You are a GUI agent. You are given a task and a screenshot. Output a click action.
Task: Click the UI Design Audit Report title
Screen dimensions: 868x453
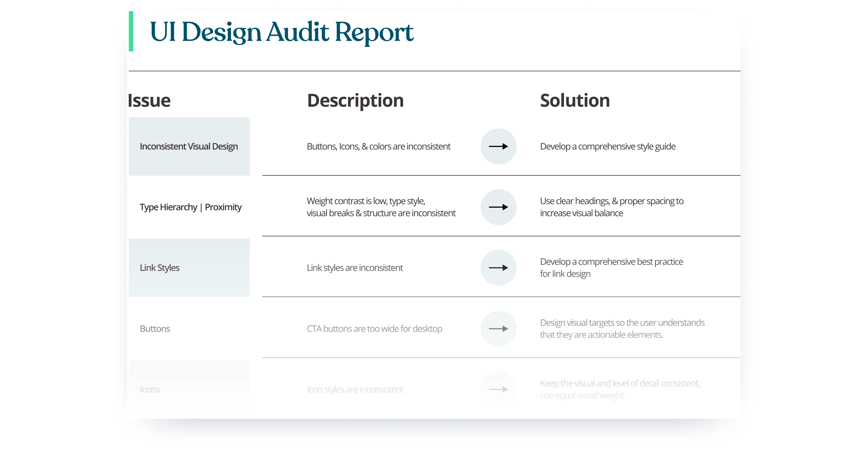point(281,32)
